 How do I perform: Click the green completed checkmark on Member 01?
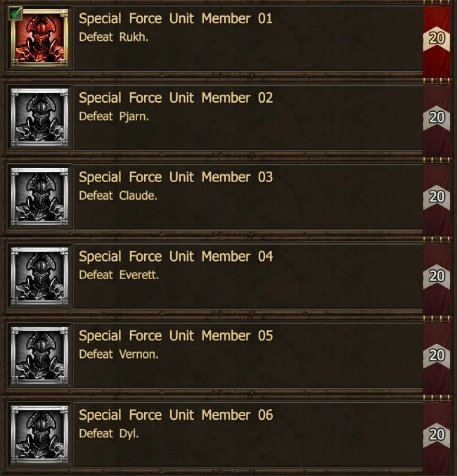(15, 13)
